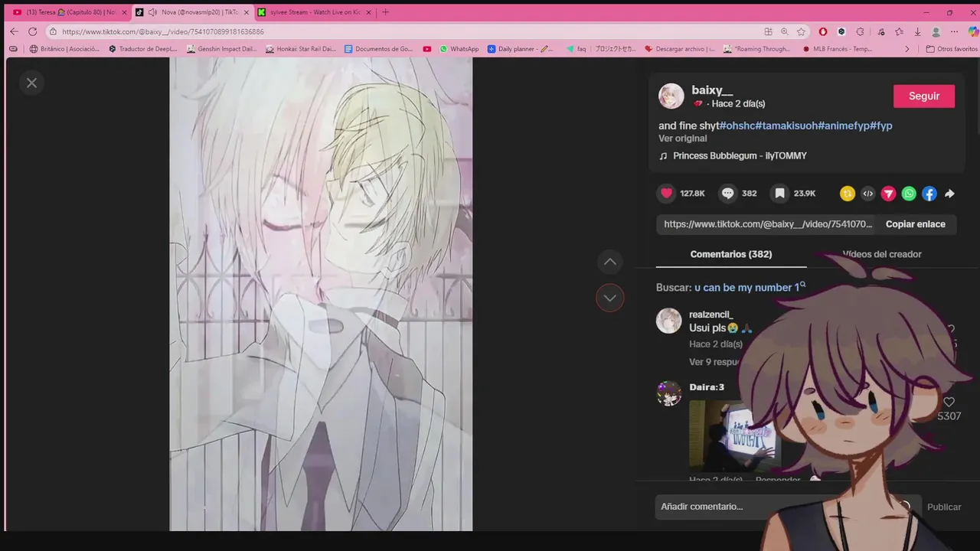Open Daira:3 commenter avatar

pyautogui.click(x=669, y=393)
